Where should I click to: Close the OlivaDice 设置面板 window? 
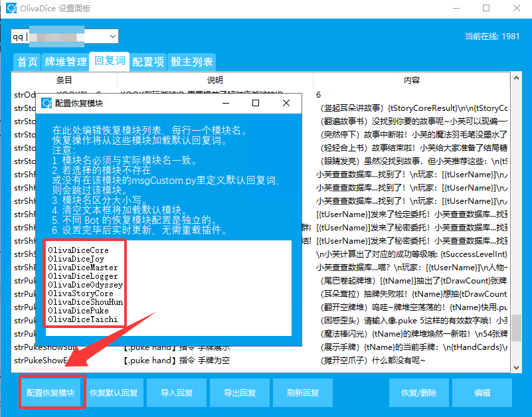click(517, 9)
